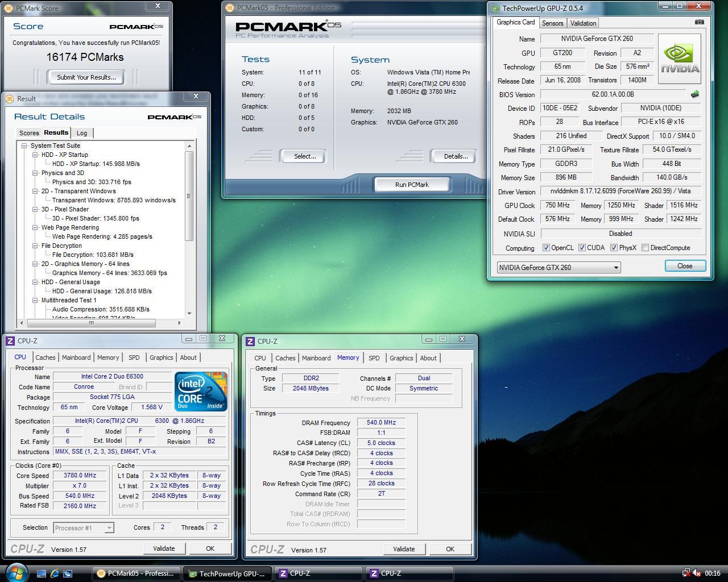Image resolution: width=728 pixels, height=582 pixels.
Task: Click horizontal scrollbar thumb in Result Details
Action: (91, 323)
